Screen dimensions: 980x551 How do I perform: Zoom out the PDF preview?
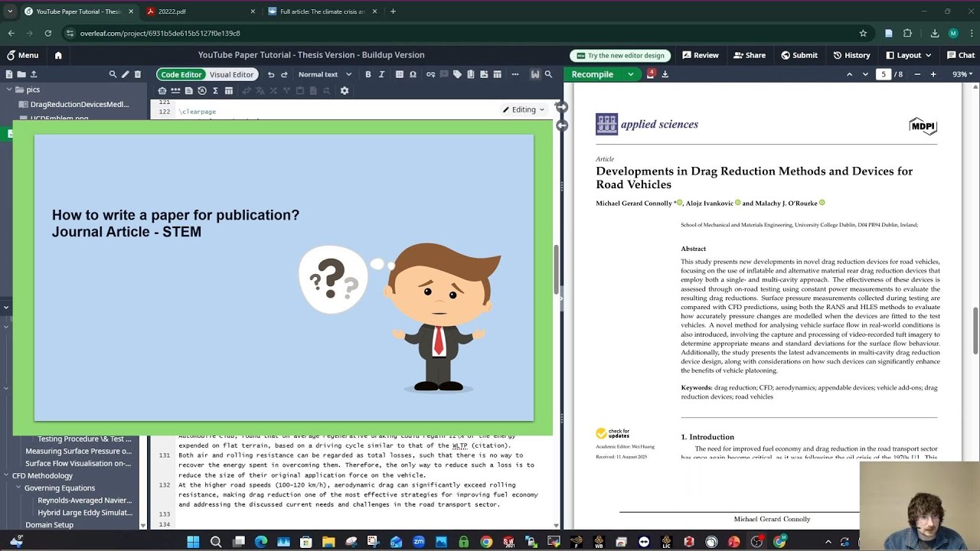coord(917,74)
